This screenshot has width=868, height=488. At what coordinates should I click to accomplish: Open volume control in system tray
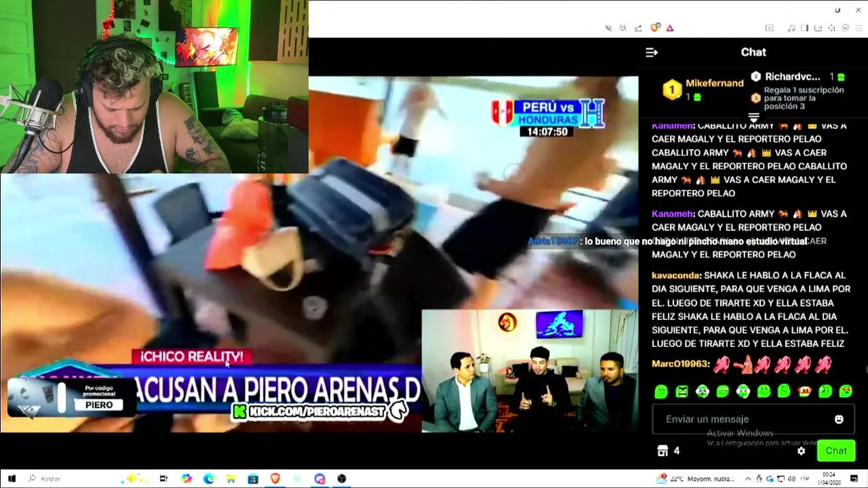790,479
